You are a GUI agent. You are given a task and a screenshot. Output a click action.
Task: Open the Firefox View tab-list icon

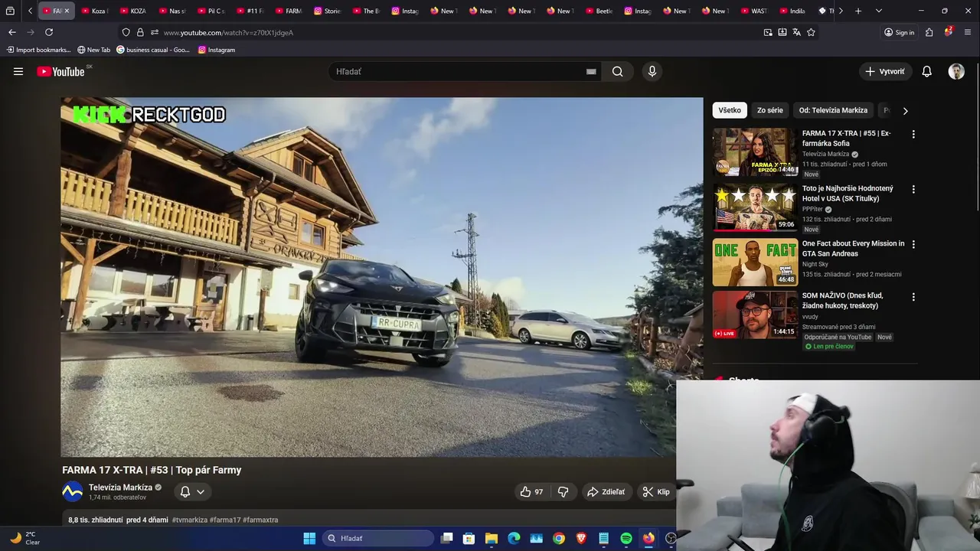tap(10, 11)
